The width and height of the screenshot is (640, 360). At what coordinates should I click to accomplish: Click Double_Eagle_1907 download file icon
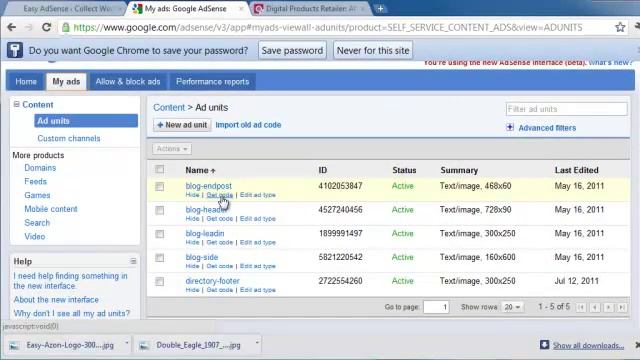144,346
